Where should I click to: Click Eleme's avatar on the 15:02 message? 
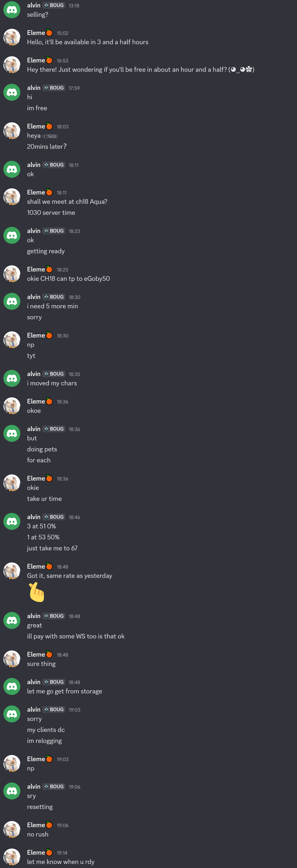coord(12,37)
